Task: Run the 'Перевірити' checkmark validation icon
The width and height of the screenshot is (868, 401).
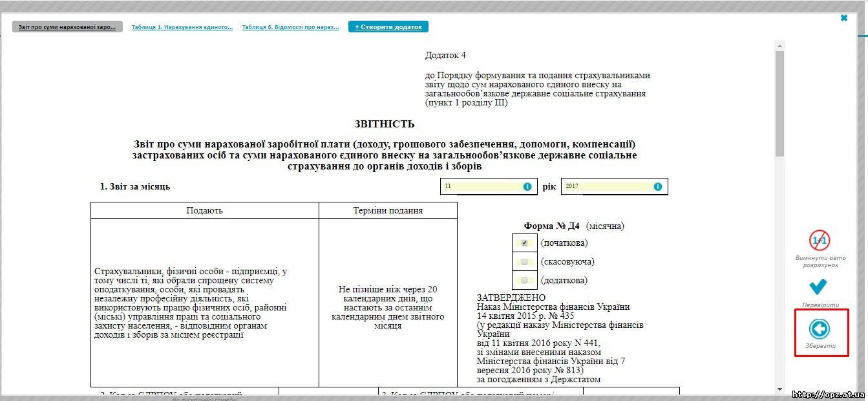Action: tap(818, 287)
